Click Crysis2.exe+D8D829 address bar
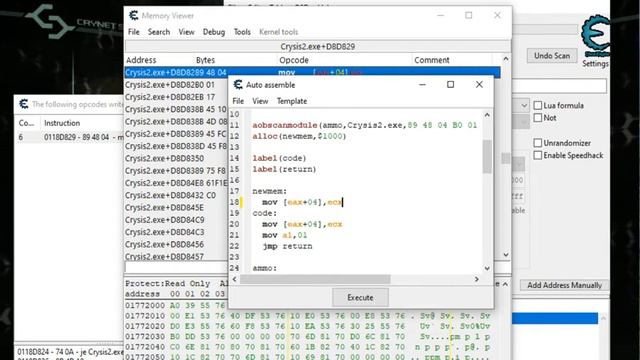 click(x=318, y=47)
